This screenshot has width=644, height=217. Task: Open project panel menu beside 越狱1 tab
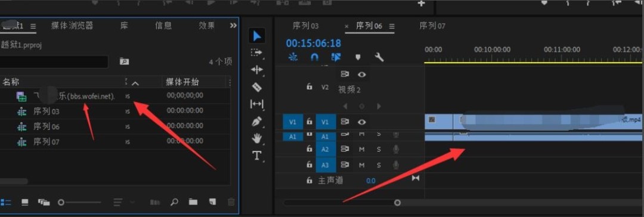(33, 26)
